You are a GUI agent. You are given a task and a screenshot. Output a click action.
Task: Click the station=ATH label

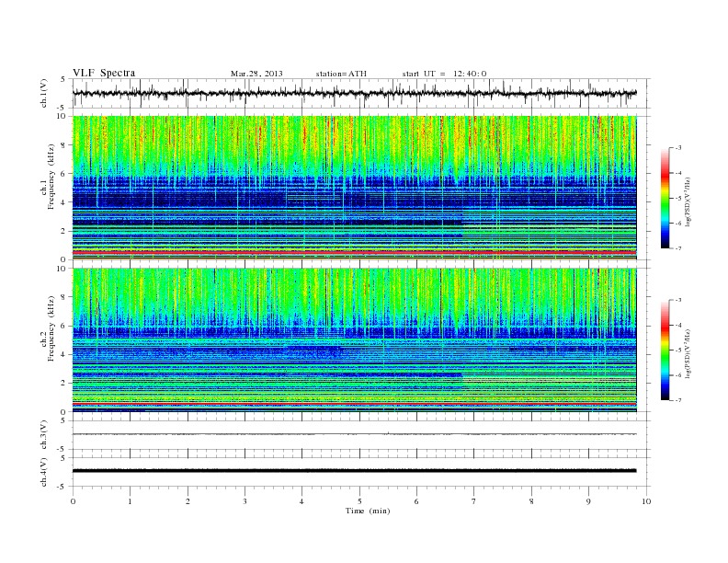[341, 74]
